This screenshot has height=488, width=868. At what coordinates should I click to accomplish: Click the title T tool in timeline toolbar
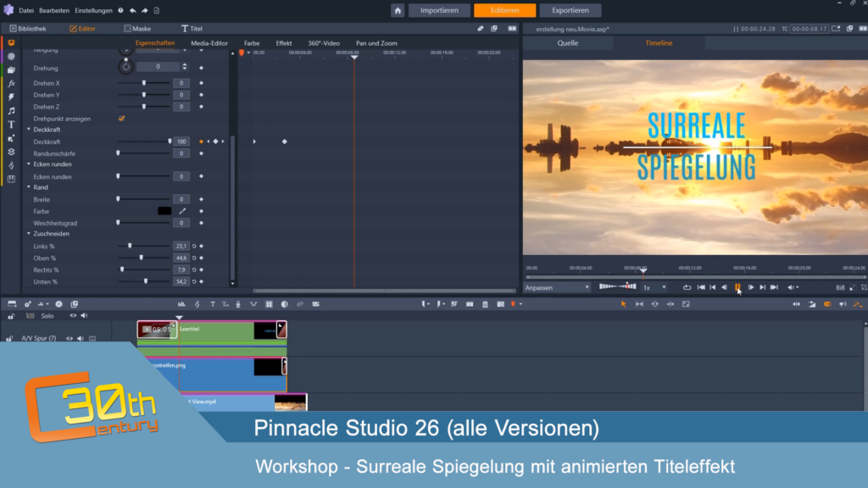(x=213, y=304)
